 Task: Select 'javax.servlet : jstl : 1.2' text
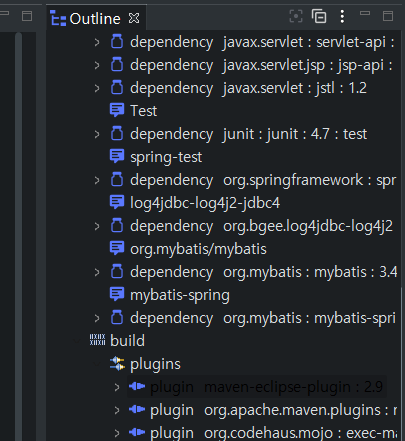pyautogui.click(x=295, y=88)
